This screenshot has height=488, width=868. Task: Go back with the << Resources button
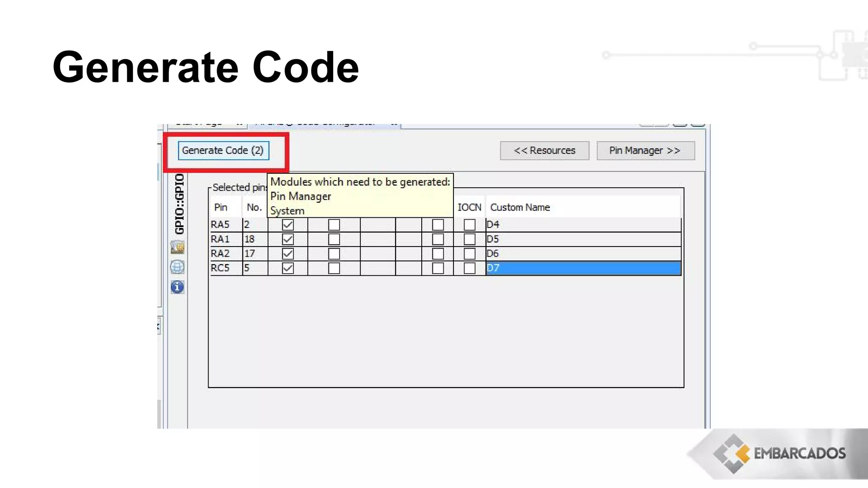click(x=545, y=151)
